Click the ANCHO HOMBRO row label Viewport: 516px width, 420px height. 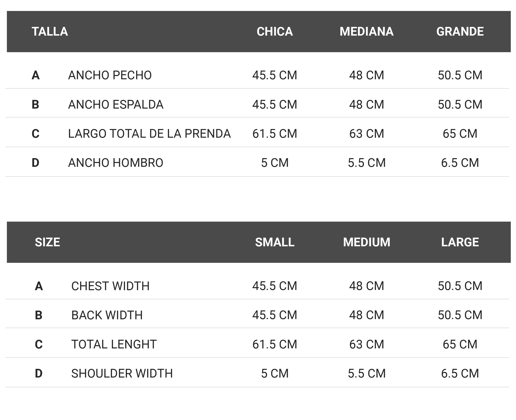[116, 163]
